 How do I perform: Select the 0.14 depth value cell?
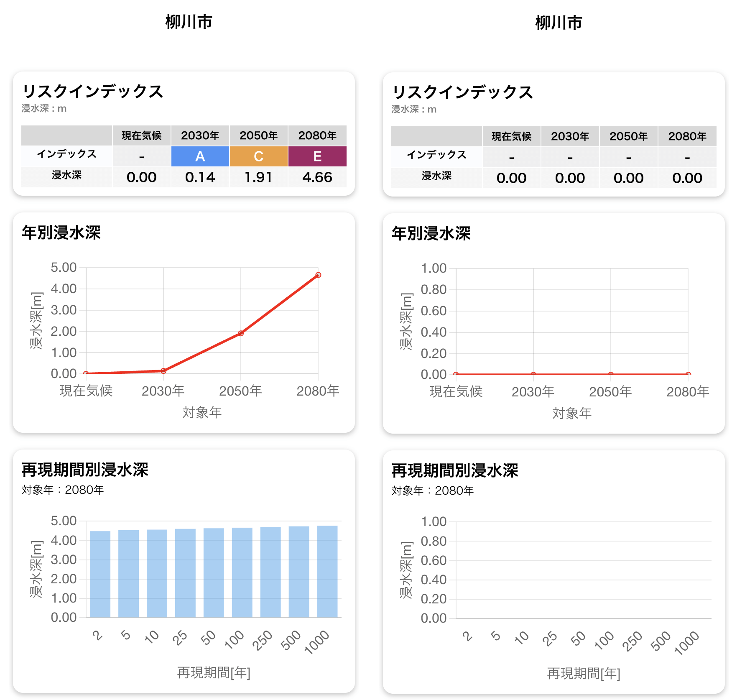[x=200, y=177]
